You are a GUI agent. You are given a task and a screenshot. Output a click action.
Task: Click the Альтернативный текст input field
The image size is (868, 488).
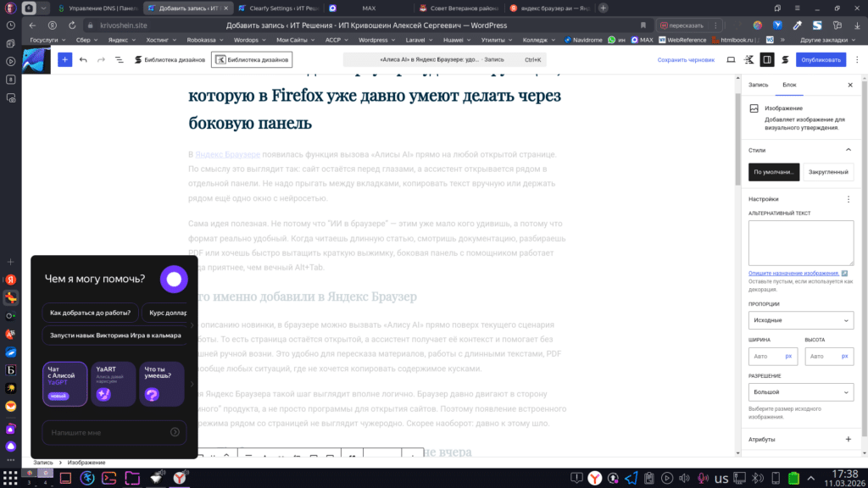click(x=800, y=243)
